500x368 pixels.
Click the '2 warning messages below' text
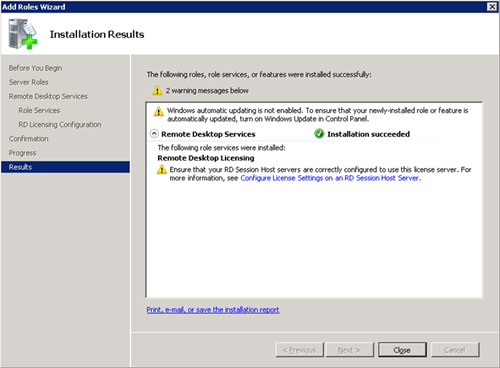tap(207, 91)
